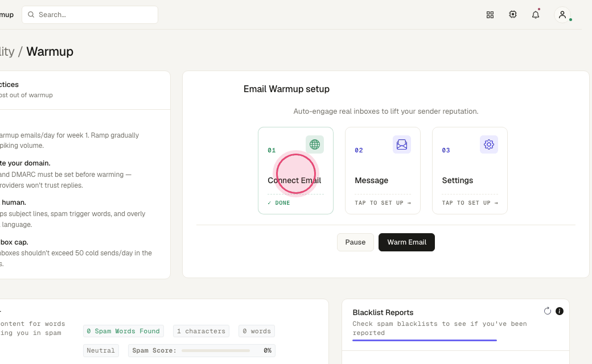Screen dimensions: 592x364
Task: Click the Warmup breadcrumb title
Action: [x=50, y=51]
